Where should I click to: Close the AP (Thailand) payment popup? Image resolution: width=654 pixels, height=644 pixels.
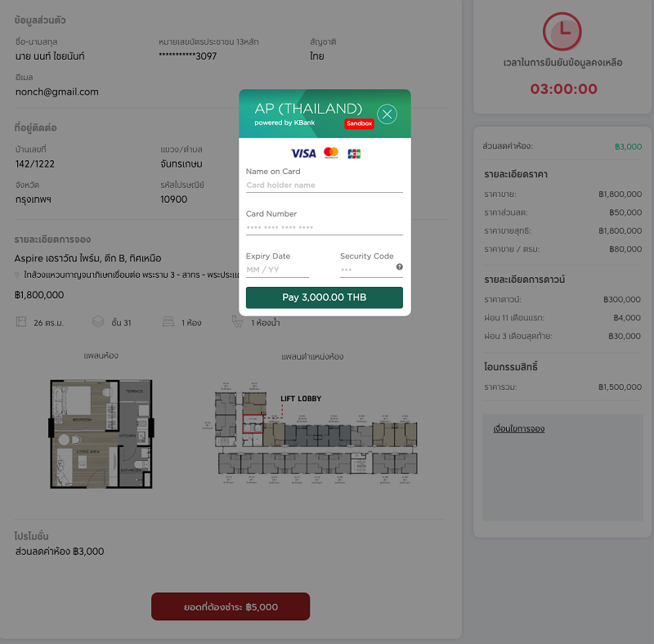(x=387, y=114)
